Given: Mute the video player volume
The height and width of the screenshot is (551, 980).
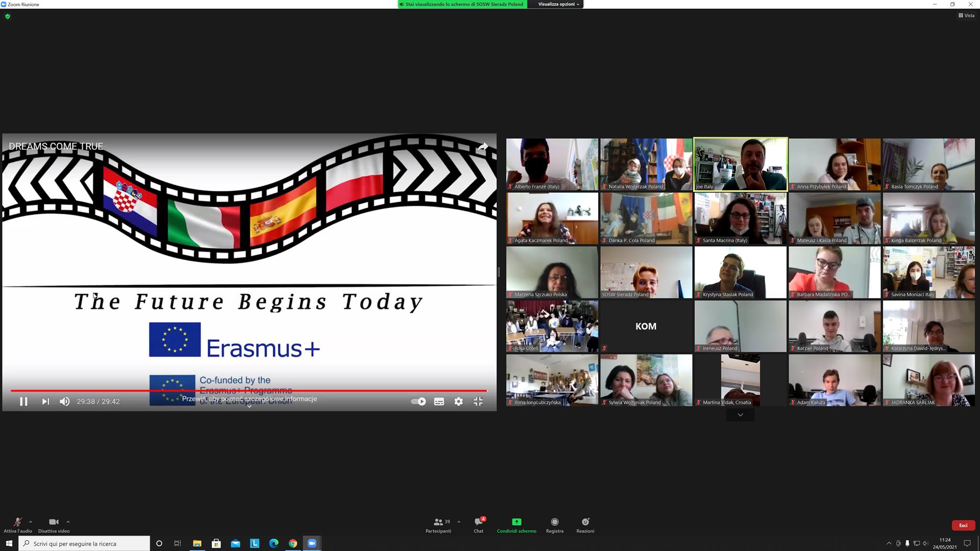Looking at the screenshot, I should 65,401.
